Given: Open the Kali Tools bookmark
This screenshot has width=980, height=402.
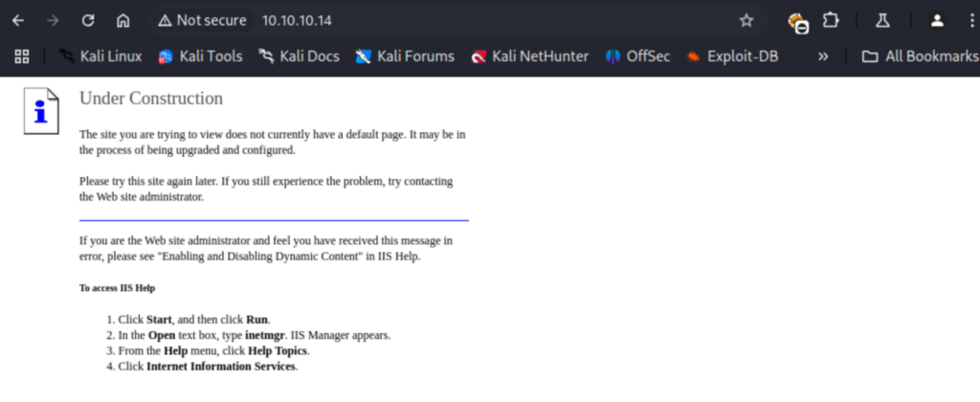Looking at the screenshot, I should (x=200, y=56).
